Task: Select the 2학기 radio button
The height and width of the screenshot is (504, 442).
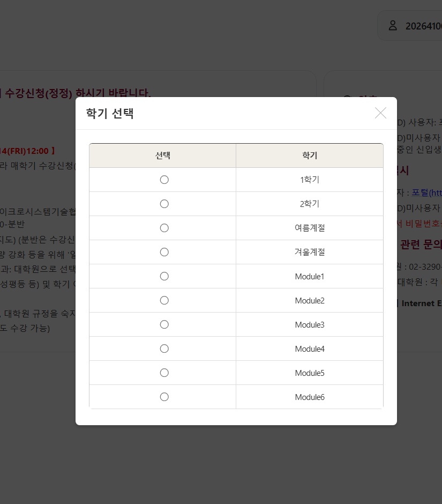Action: coord(164,204)
